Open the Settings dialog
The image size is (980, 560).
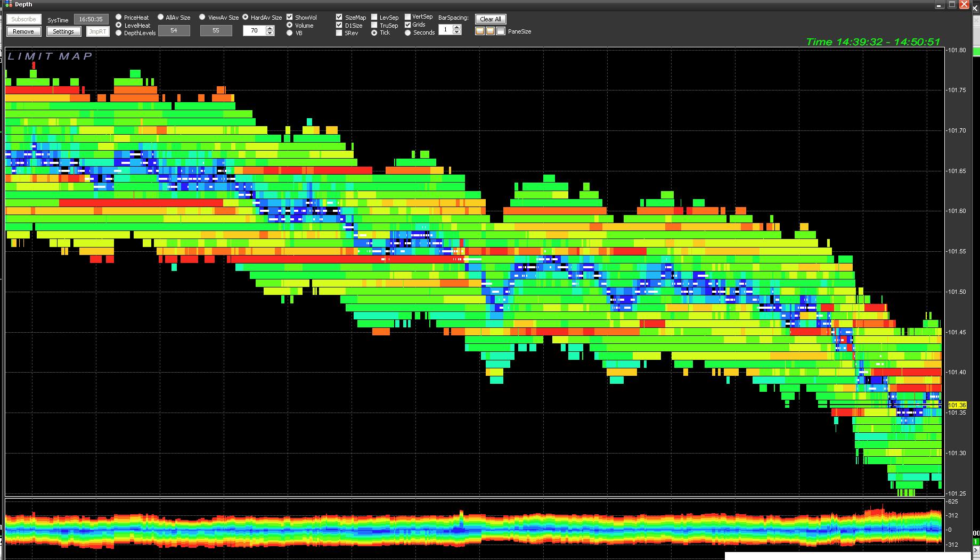(x=63, y=31)
